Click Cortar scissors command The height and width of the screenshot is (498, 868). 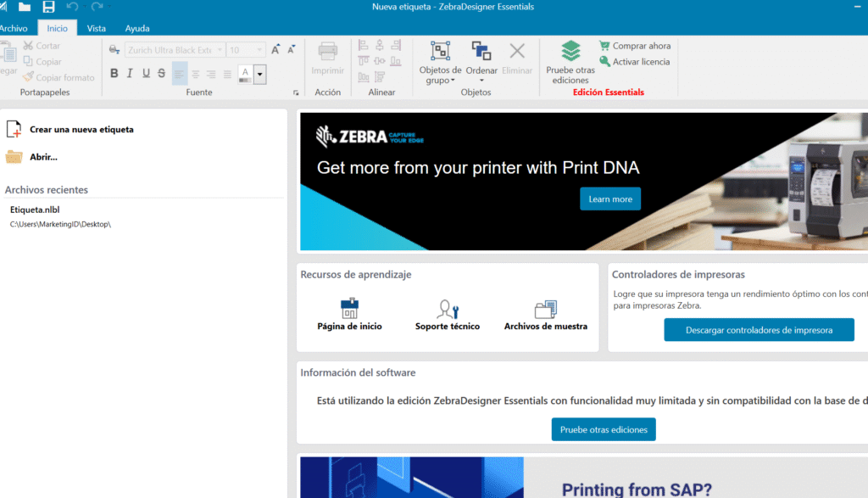click(x=42, y=46)
